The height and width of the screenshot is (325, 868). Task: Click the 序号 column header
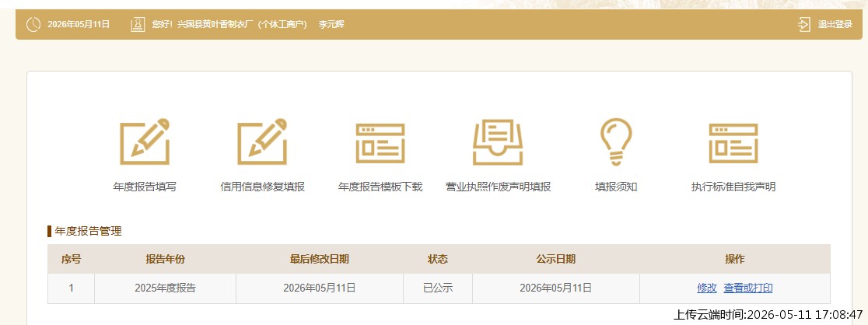pyautogui.click(x=71, y=259)
